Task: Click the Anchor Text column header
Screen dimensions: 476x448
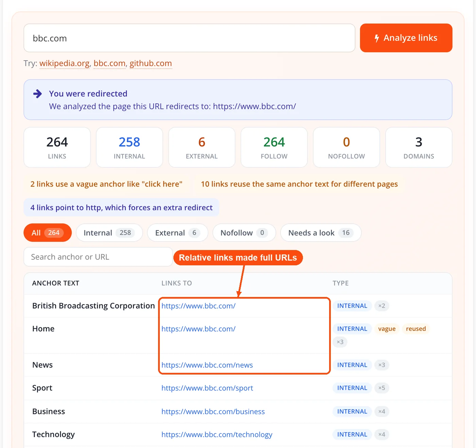Action: 56,283
